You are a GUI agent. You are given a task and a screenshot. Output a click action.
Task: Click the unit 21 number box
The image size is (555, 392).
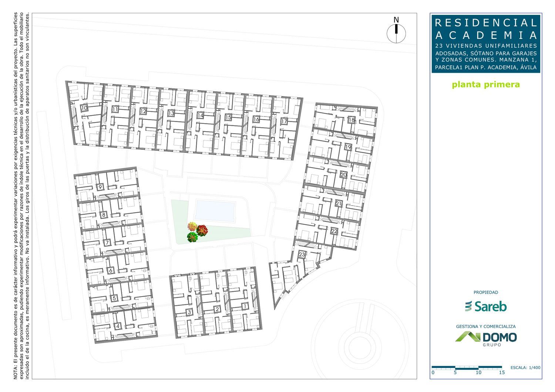pyautogui.click(x=338, y=203)
